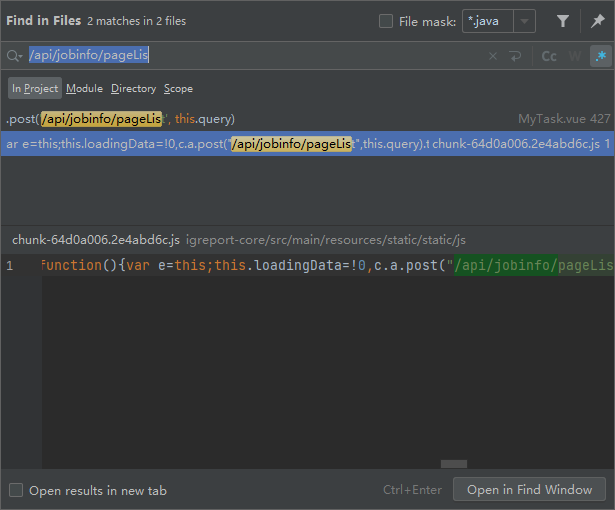The image size is (615, 510).
Task: Toggle Match Case (Cc) option
Action: (x=549, y=56)
